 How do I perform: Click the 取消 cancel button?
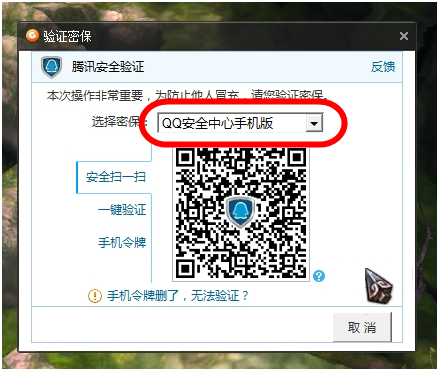point(362,327)
